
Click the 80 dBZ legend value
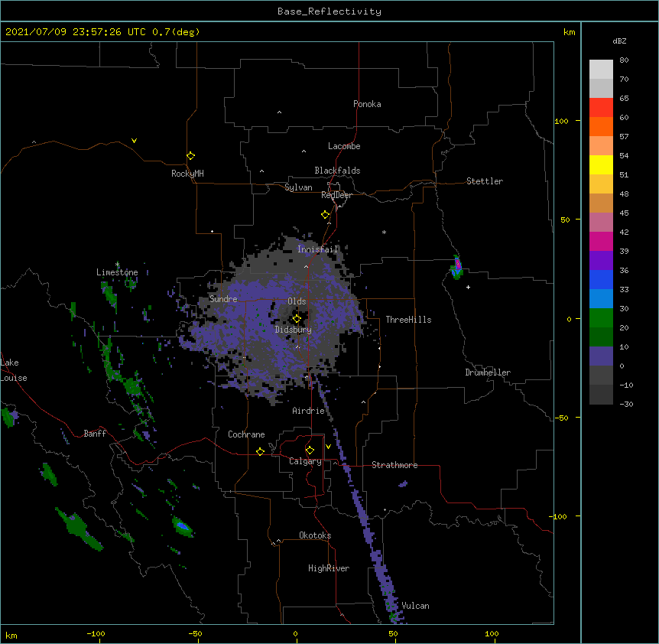click(624, 60)
